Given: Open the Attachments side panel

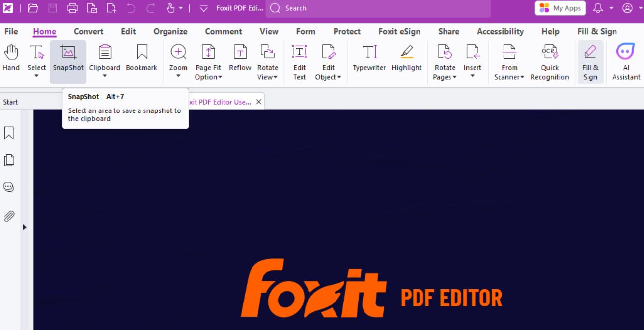Looking at the screenshot, I should tap(9, 216).
